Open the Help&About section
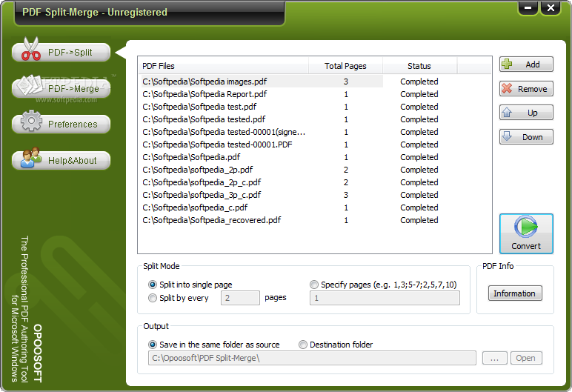This screenshot has height=392, width=572. [61, 160]
